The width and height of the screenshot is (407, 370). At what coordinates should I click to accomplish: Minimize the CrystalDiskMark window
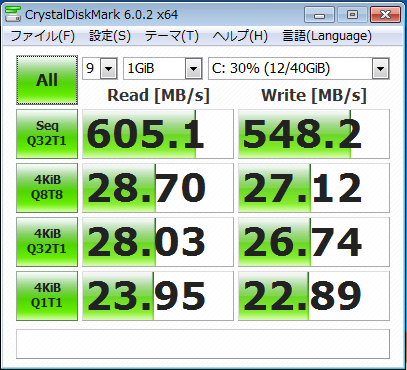(319, 15)
